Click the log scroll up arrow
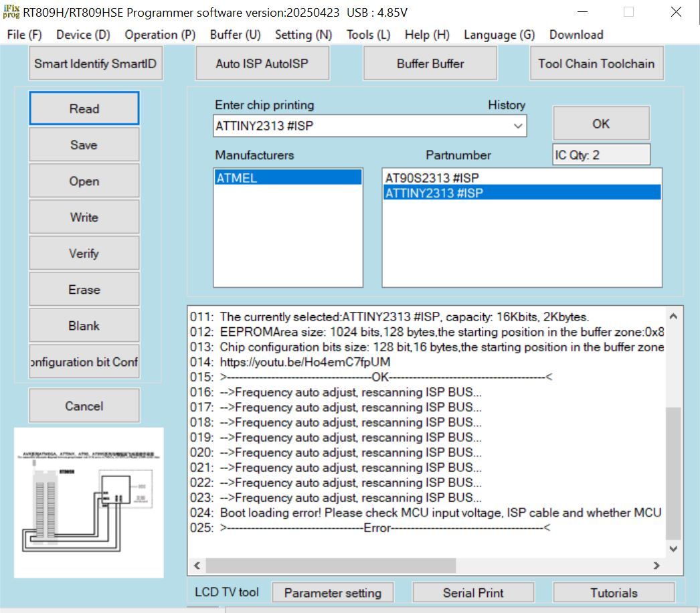This screenshot has height=613, width=700. [x=673, y=316]
